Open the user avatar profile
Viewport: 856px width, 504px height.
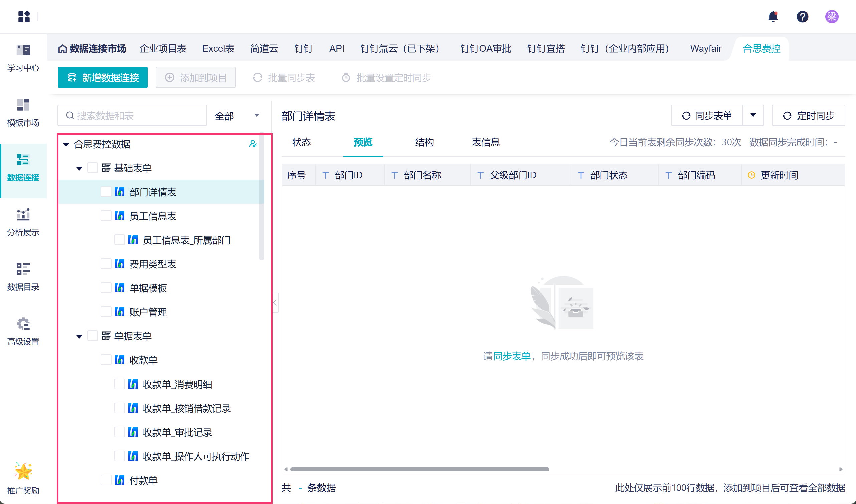coord(831,16)
